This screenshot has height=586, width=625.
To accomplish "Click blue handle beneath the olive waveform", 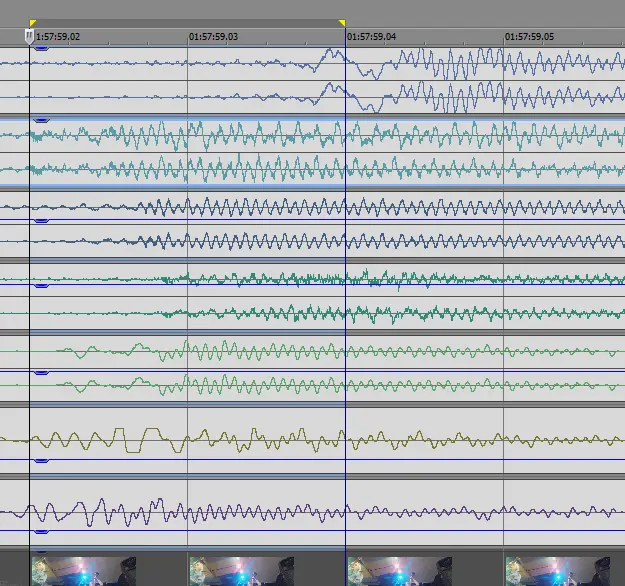I will pyautogui.click(x=41, y=460).
